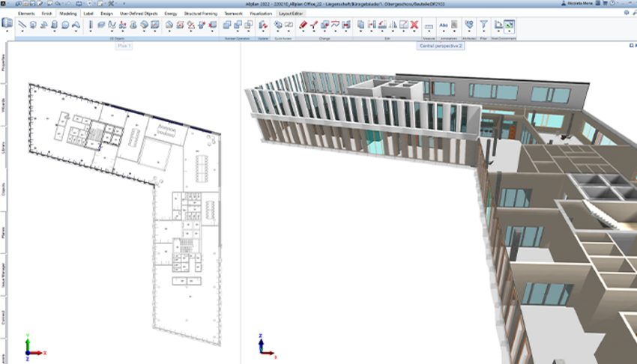Screen dimensions: 637x364
Task: Open the Filter funnel tool
Action: coord(483,25)
